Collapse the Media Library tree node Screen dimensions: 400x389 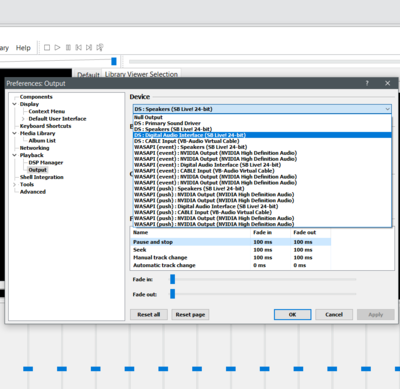click(15, 133)
